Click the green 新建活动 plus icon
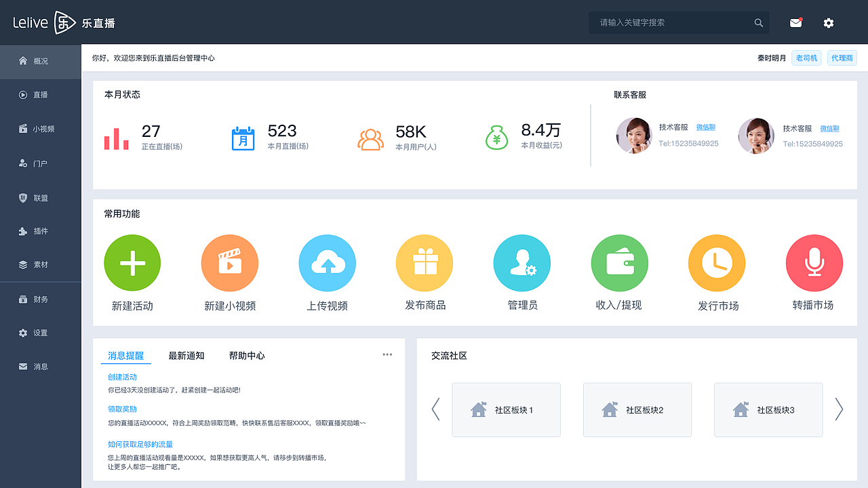Image resolution: width=868 pixels, height=488 pixels. pyautogui.click(x=132, y=263)
